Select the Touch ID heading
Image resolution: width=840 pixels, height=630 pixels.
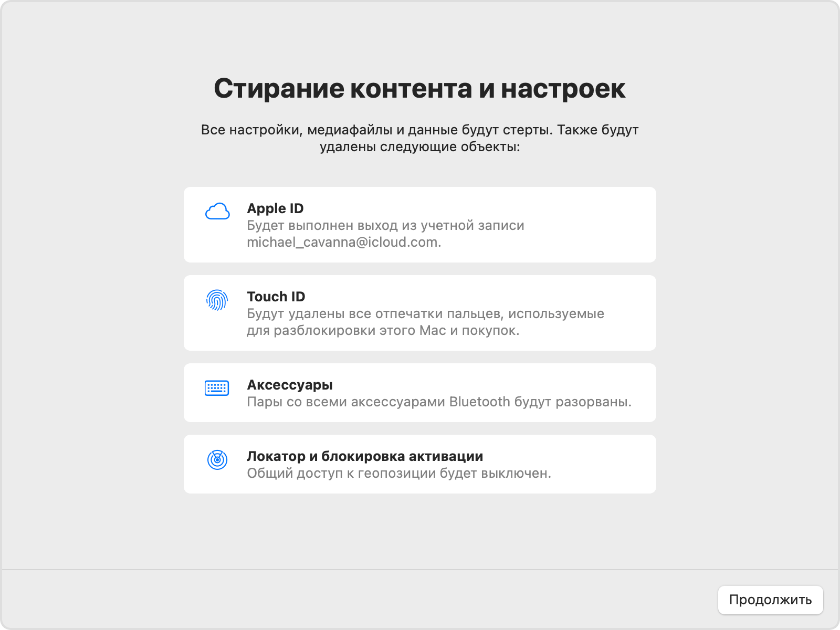276,297
